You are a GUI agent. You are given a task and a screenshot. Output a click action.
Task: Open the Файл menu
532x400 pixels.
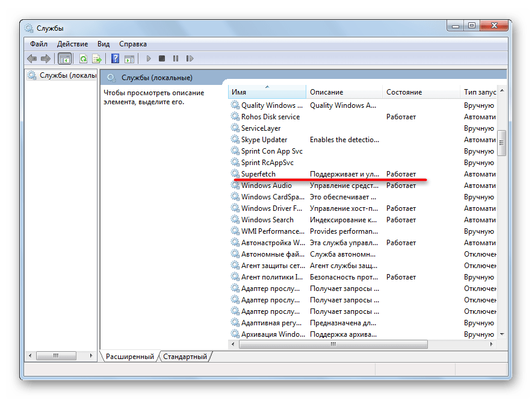(39, 44)
